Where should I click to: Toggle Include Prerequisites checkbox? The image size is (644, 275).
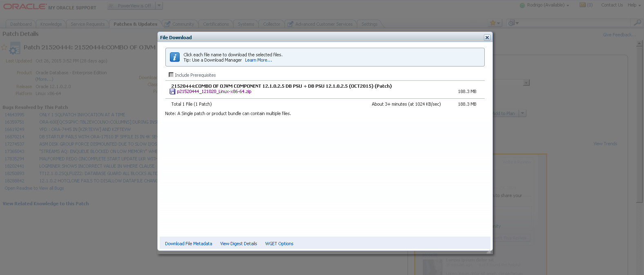point(171,75)
